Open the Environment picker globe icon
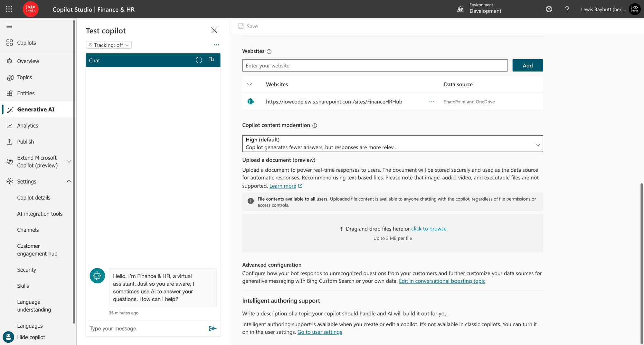The image size is (644, 345). (x=460, y=9)
